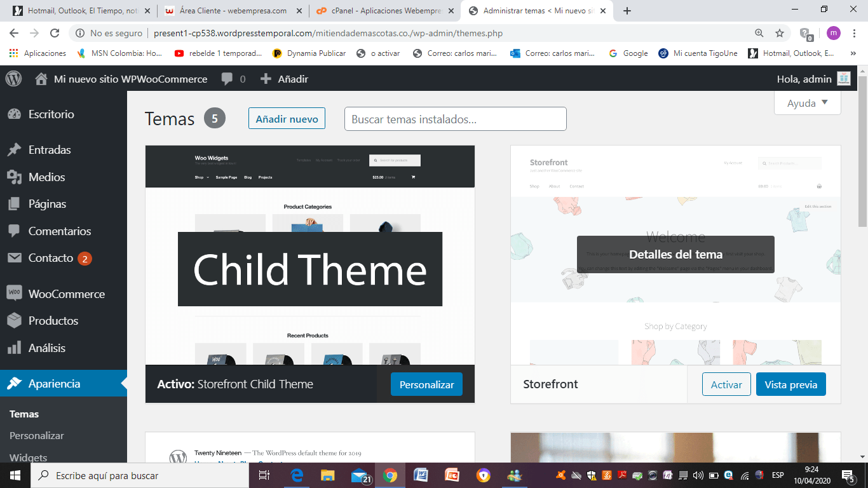Click the Añadir nuevo button

click(x=287, y=119)
